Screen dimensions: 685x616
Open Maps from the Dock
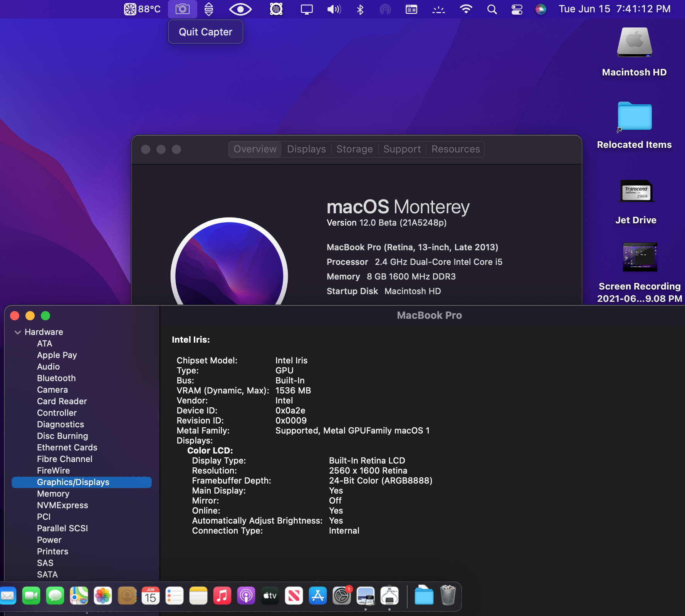[79, 596]
